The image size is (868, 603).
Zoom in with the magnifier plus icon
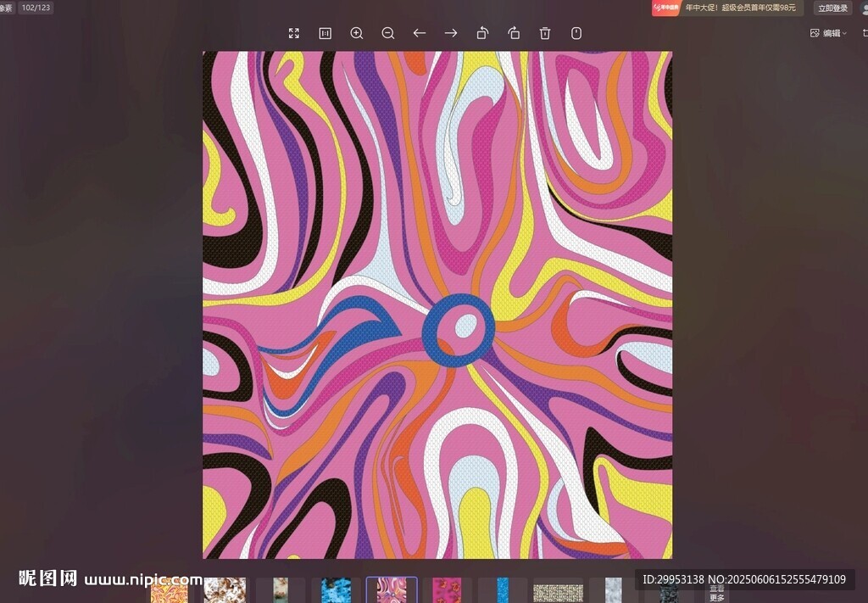[x=357, y=33]
